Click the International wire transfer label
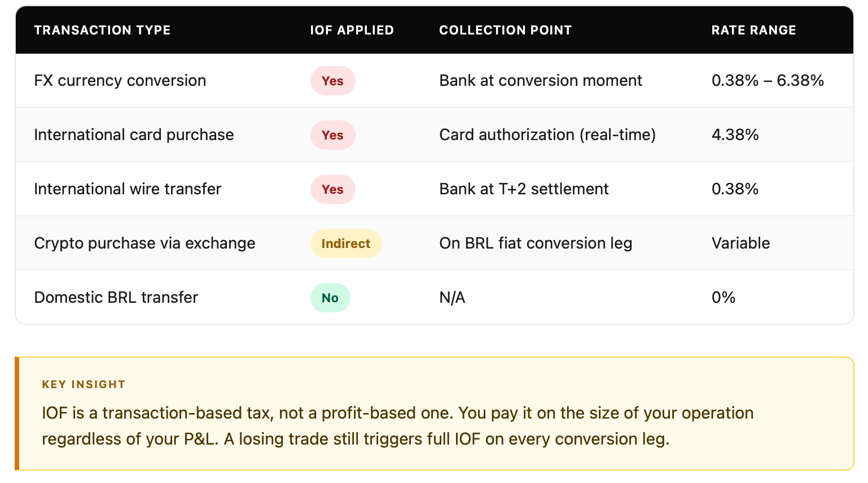The image size is (868, 483). point(128,189)
